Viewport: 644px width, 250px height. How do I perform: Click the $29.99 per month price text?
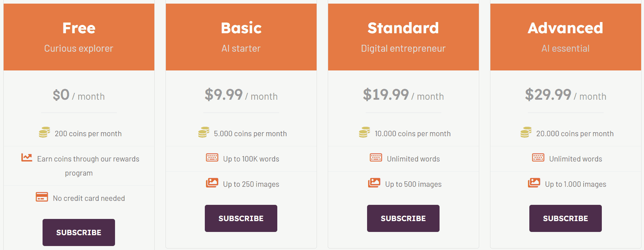pos(565,95)
